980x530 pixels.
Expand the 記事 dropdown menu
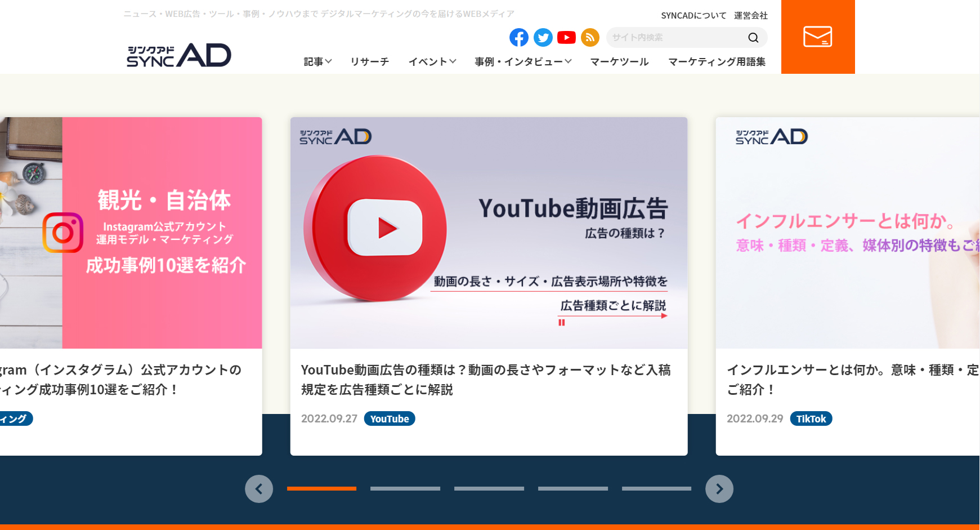pos(317,62)
